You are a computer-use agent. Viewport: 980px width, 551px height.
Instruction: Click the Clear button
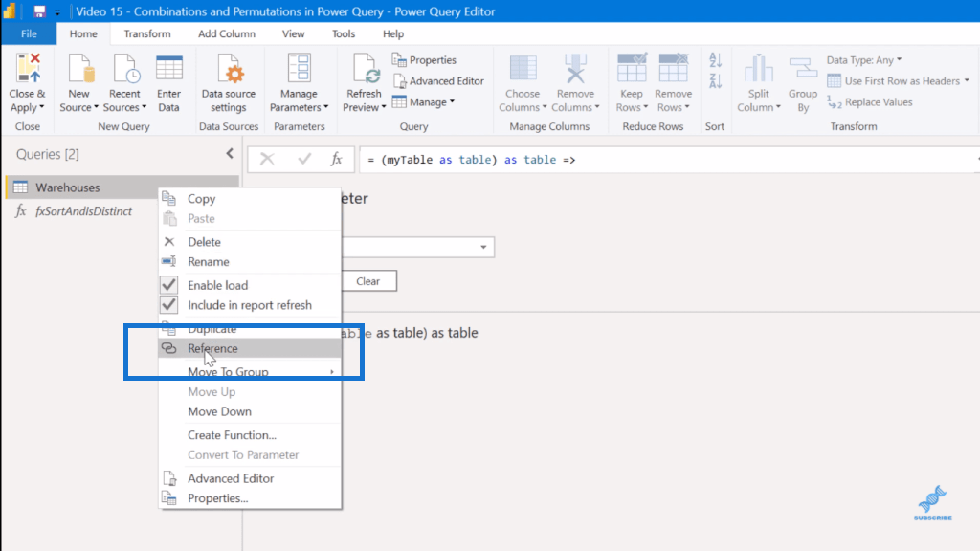point(368,281)
